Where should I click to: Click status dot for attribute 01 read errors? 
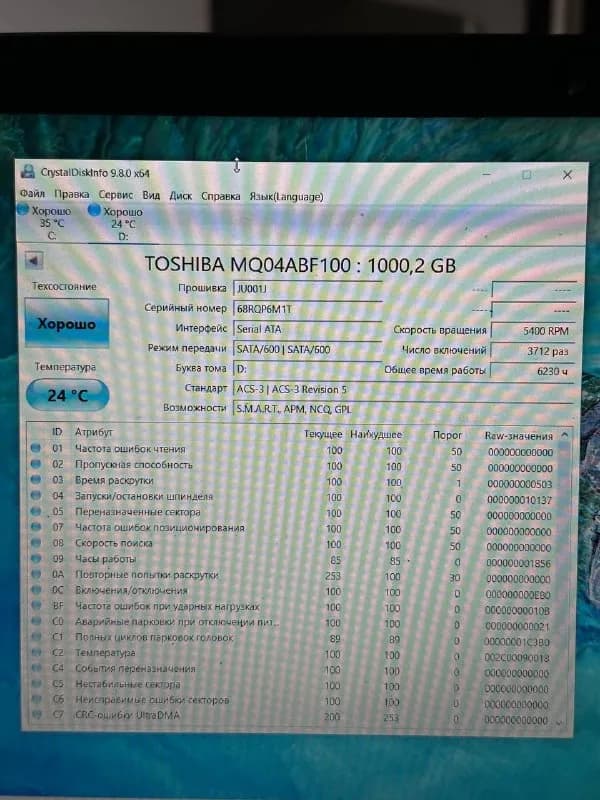(x=36, y=448)
